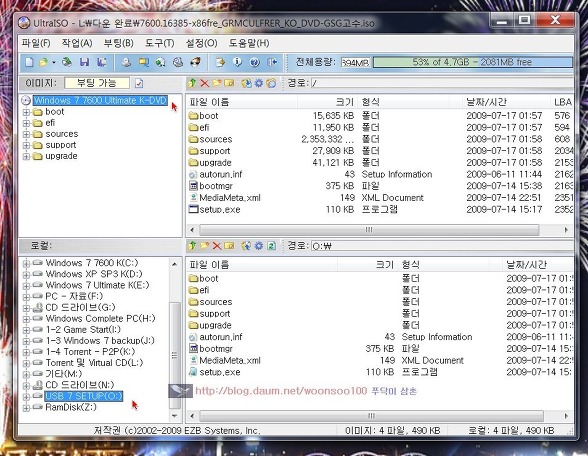Go up one level in image panel
Viewport: 588px width, 456px height.
coord(192,83)
